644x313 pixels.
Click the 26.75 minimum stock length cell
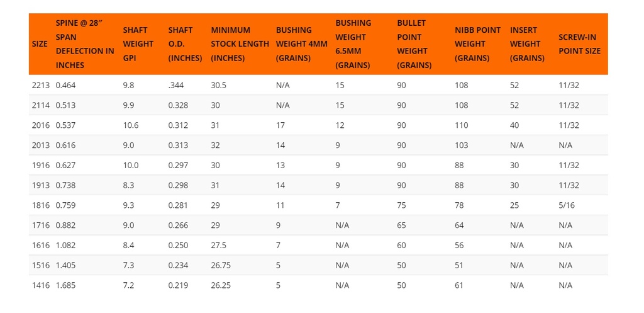(x=221, y=265)
